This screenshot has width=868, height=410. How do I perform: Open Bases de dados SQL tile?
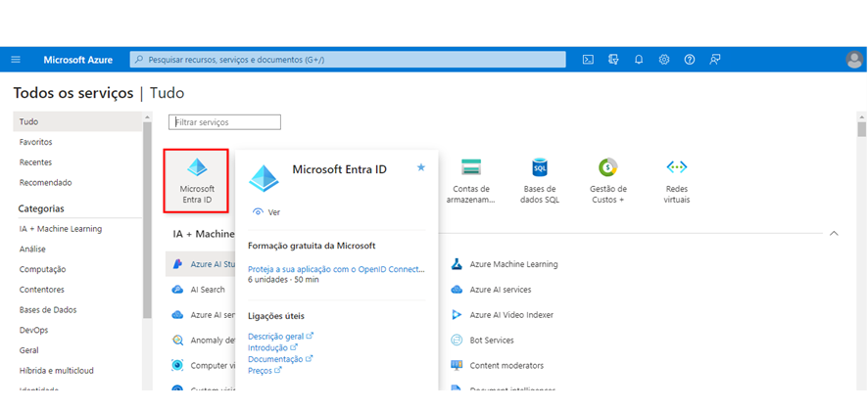[x=540, y=181]
